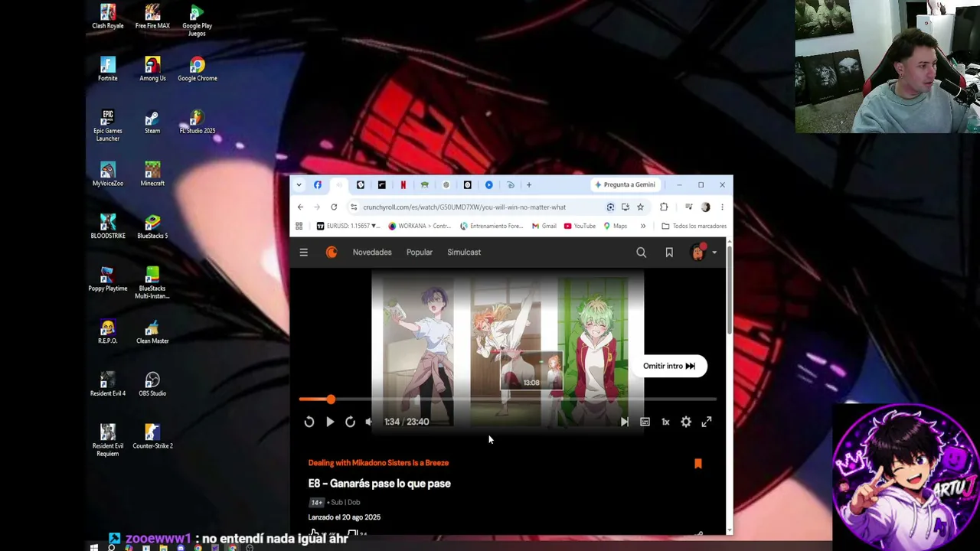Select the Counter-Strike 2 desktop icon
Screen dimensions: 980x551
pos(152,436)
